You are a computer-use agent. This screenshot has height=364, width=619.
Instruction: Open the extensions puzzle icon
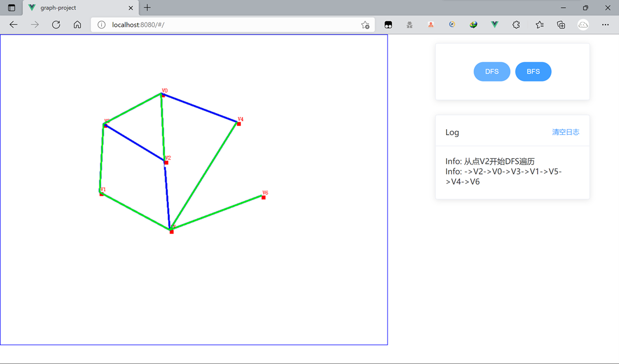(516, 25)
